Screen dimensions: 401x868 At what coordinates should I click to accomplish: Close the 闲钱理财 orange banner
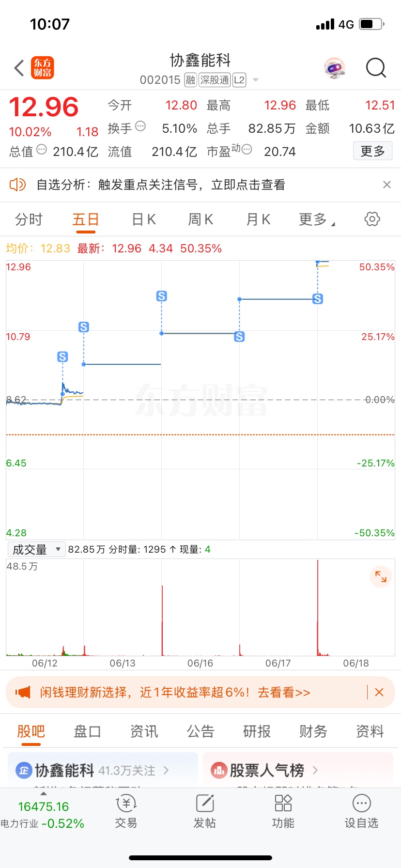tap(379, 692)
